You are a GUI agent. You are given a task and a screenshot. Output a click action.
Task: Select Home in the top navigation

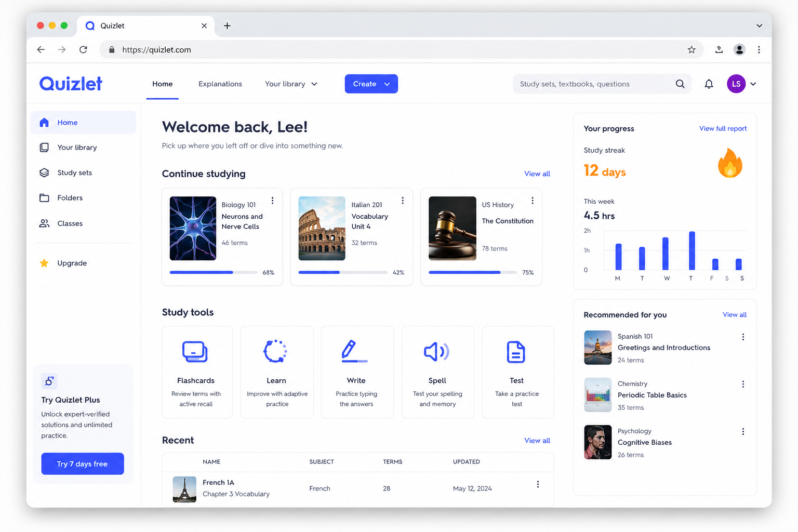click(x=163, y=84)
